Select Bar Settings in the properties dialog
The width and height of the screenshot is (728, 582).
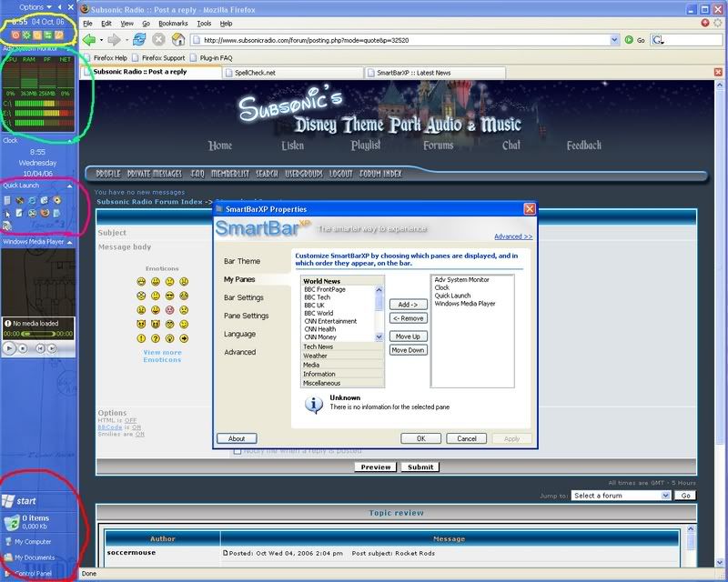tap(244, 297)
